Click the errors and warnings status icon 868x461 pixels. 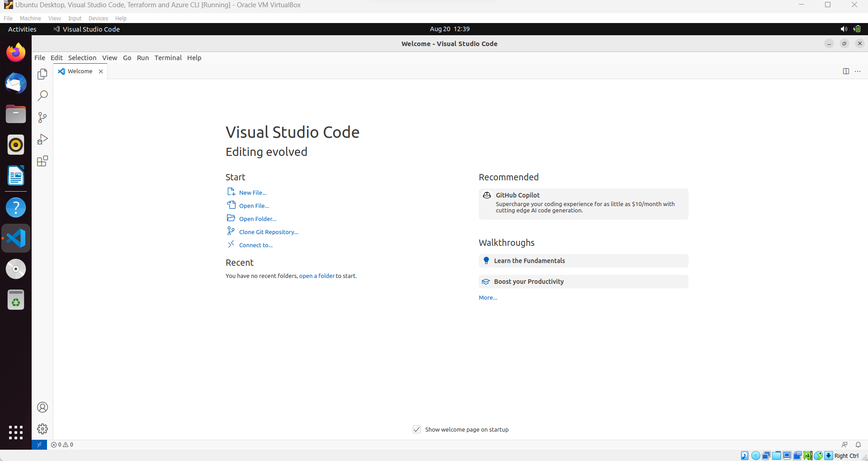point(61,445)
